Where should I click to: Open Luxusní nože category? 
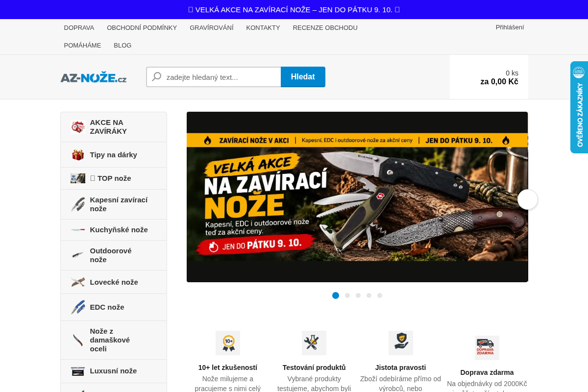(114, 371)
